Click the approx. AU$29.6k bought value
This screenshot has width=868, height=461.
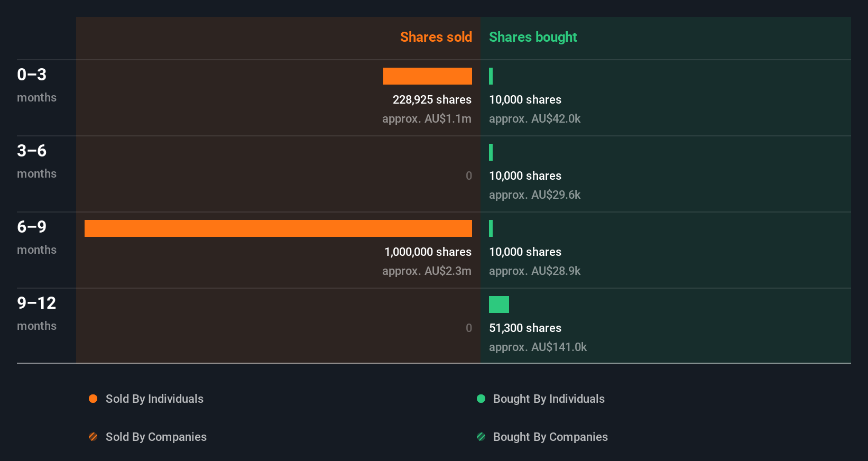534,195
